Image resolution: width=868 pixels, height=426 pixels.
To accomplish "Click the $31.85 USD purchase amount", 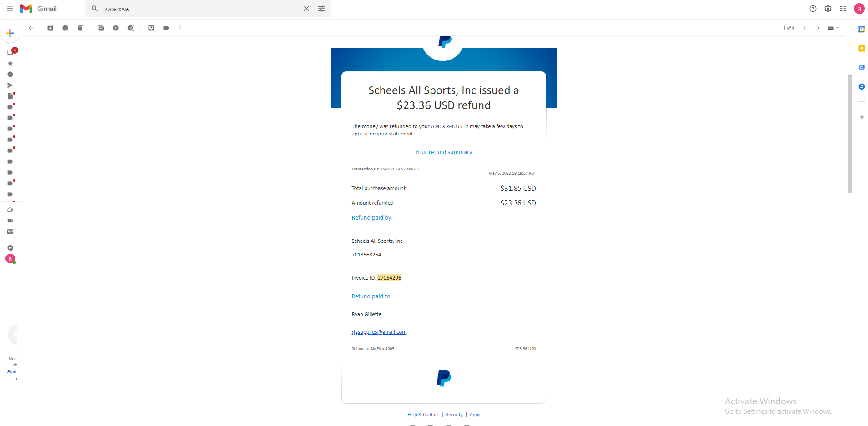I will [518, 188].
